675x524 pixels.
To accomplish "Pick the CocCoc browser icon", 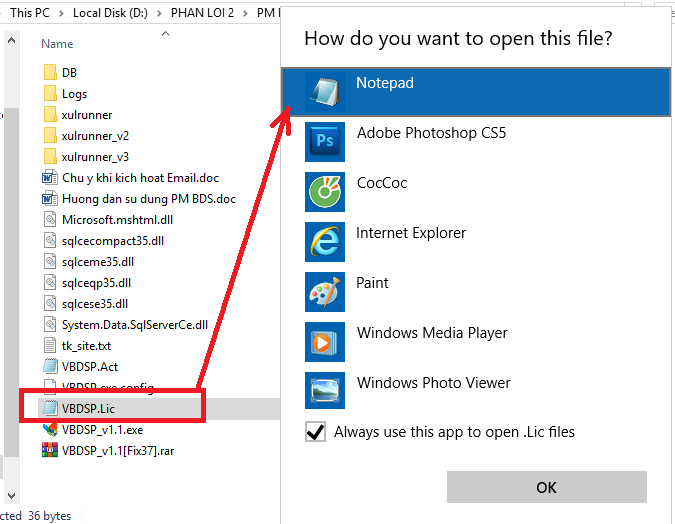I will [325, 192].
